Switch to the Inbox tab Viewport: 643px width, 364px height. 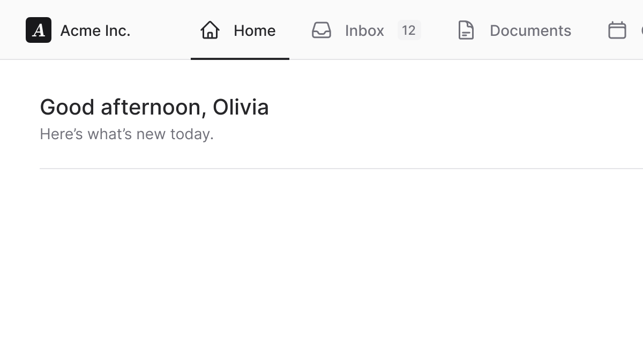[x=364, y=31]
